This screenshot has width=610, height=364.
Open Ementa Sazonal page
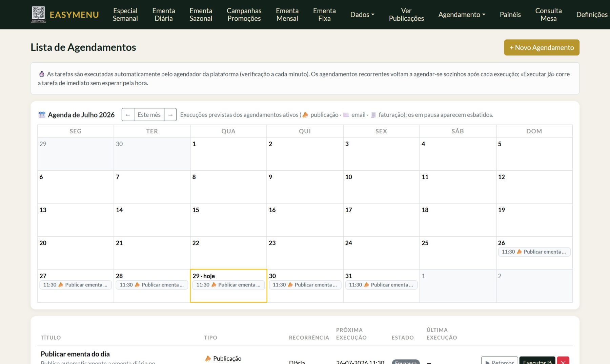coord(201,15)
